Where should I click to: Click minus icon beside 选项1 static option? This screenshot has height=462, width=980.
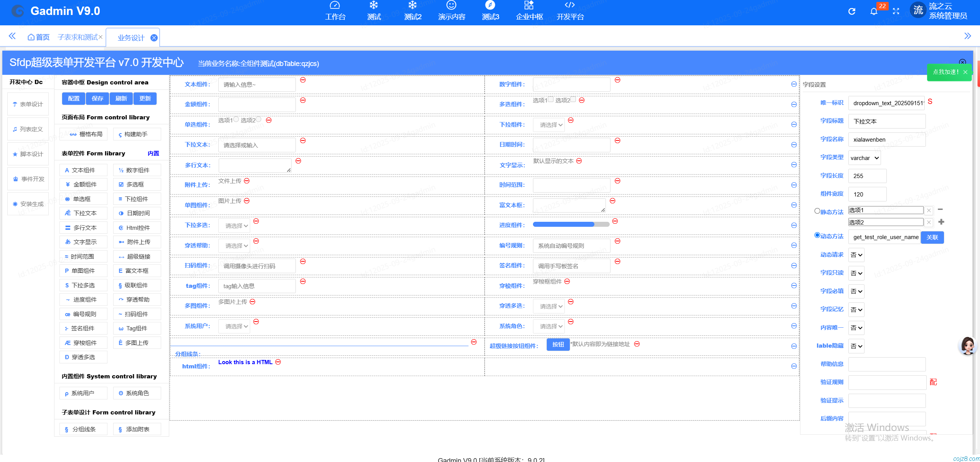tap(940, 210)
